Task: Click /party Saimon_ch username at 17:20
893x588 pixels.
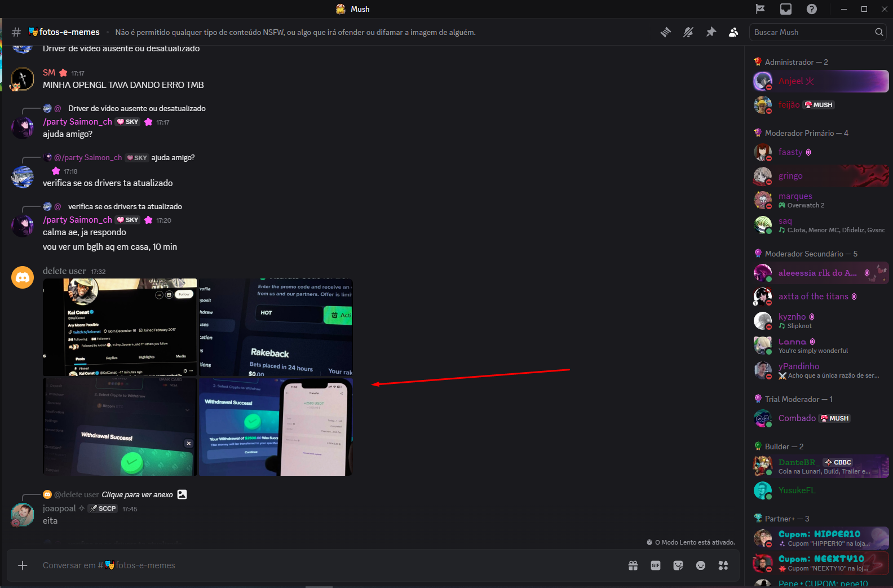Action: [x=77, y=220]
